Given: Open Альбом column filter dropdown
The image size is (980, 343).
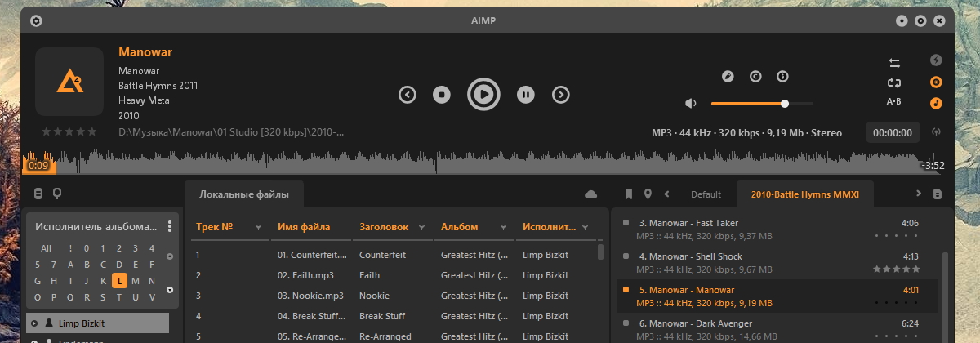Looking at the screenshot, I should click(x=503, y=227).
